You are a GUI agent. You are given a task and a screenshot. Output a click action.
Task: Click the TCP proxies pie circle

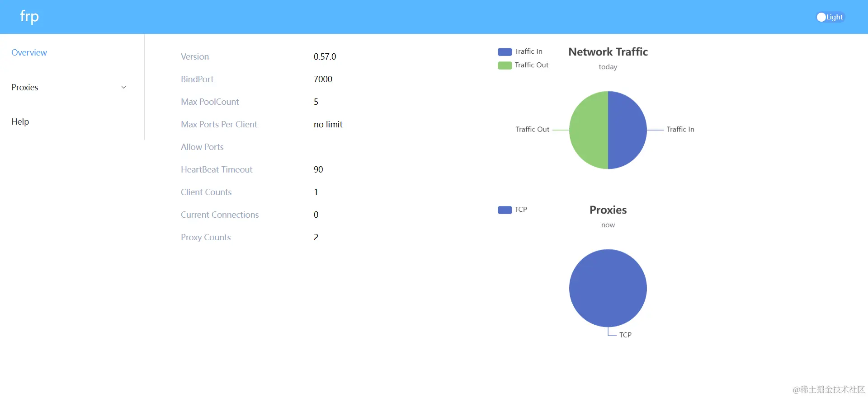(608, 288)
